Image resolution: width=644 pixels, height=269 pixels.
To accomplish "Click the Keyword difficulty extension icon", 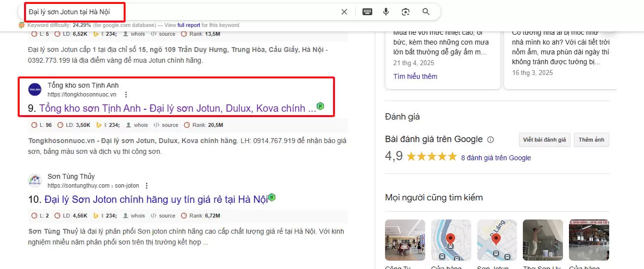I will 22,25.
